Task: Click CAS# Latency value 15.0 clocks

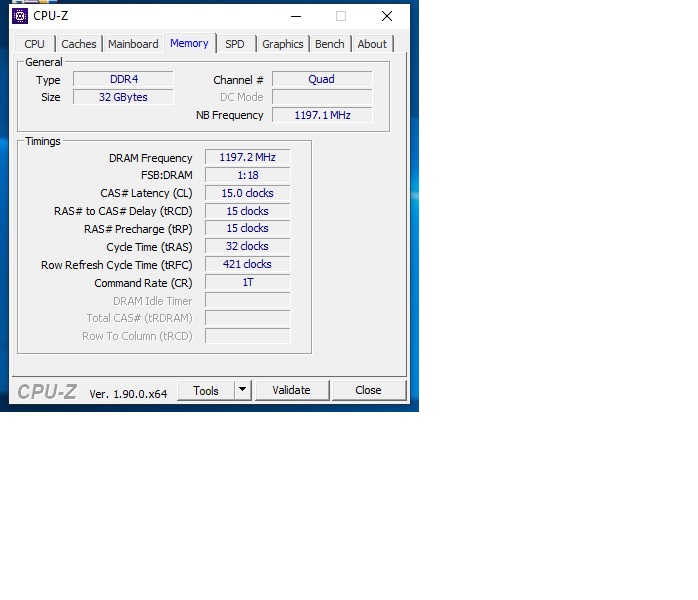Action: 248,193
